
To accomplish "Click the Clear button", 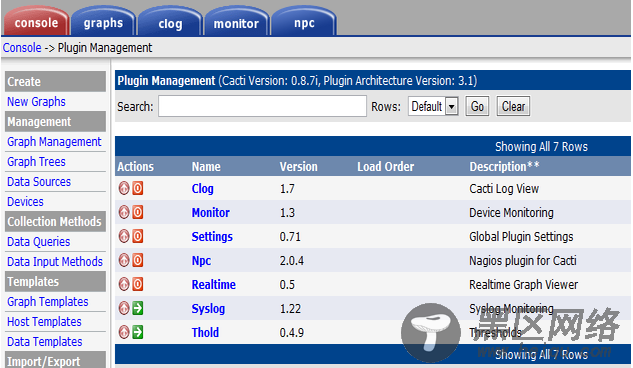I will pyautogui.click(x=513, y=107).
